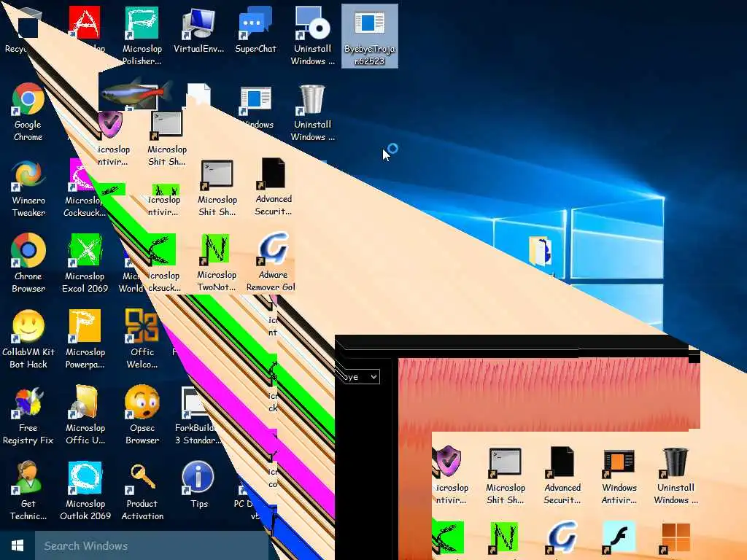The width and height of the screenshot is (747, 560).
Task: Select the Flash player icon
Action: tap(619, 537)
